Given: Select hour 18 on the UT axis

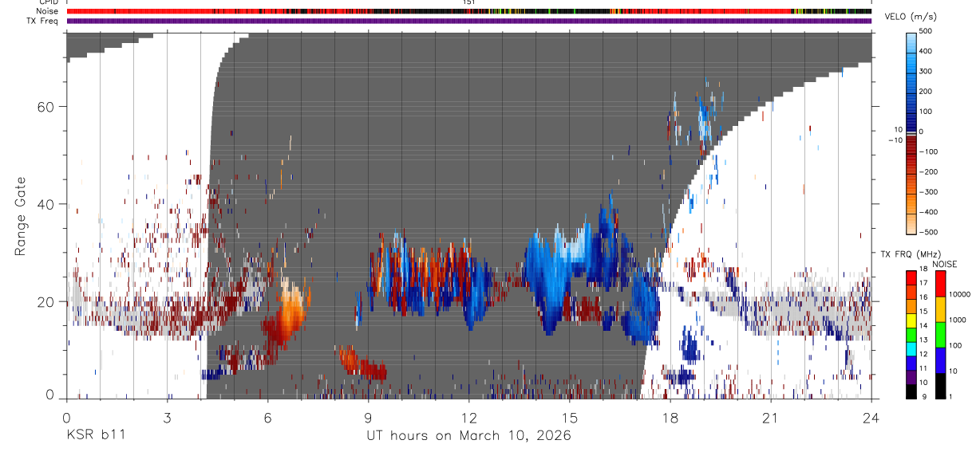Looking at the screenshot, I should [670, 417].
